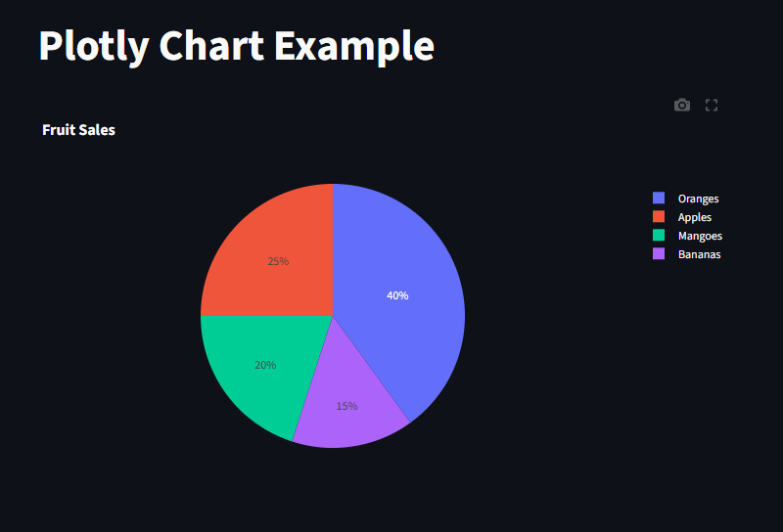Click the Fruit Sales chart title

pyautogui.click(x=79, y=130)
